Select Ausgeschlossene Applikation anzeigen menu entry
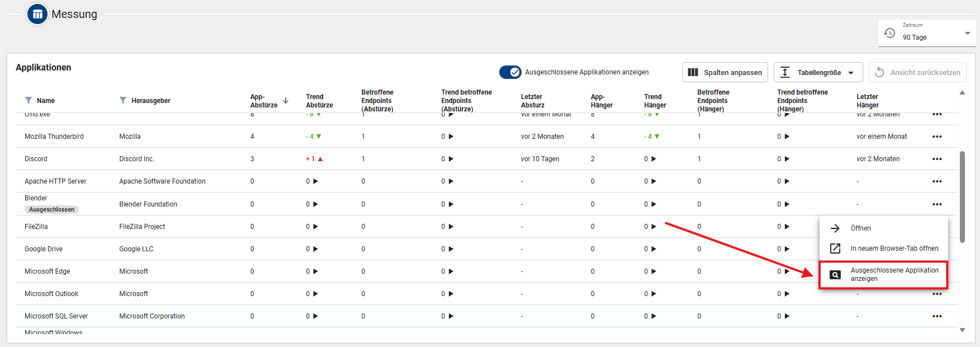 coord(883,275)
